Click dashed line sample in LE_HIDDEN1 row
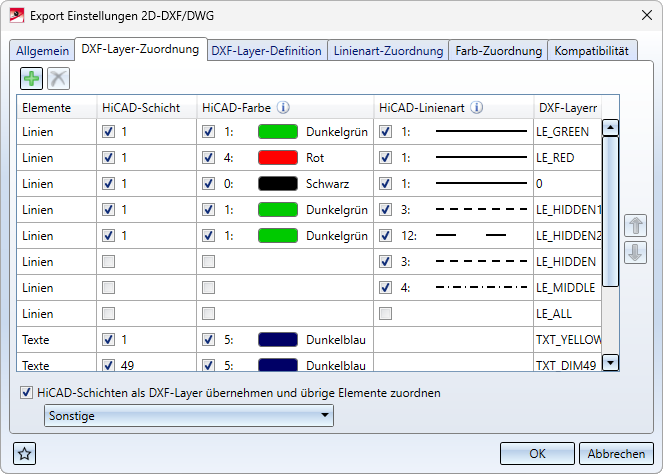The image size is (663, 474). (x=481, y=209)
